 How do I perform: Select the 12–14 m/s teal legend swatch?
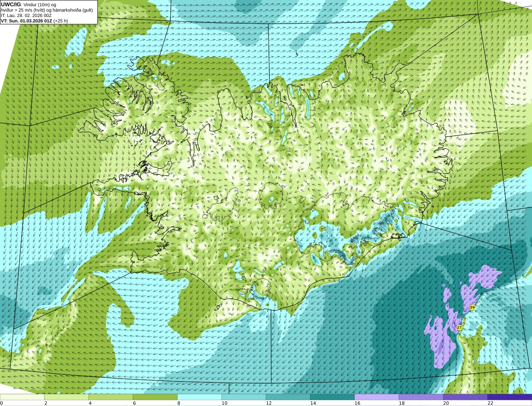point(288,397)
